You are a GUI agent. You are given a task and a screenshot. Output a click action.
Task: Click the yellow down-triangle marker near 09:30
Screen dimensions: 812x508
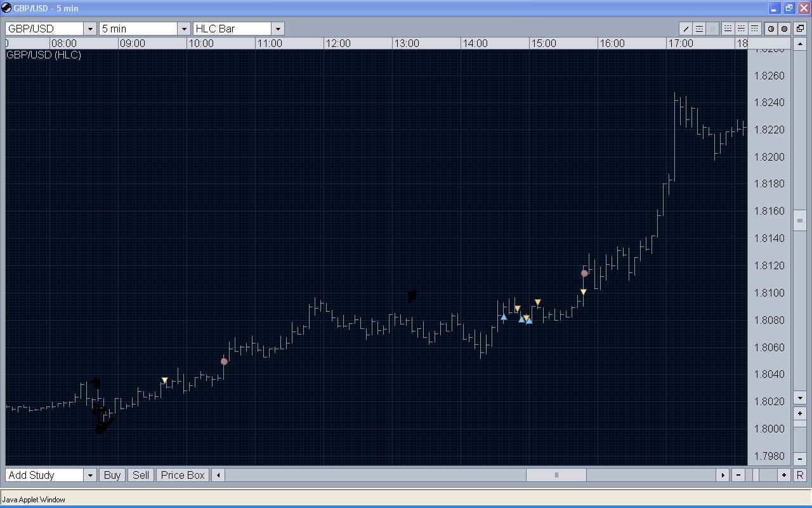pos(165,380)
